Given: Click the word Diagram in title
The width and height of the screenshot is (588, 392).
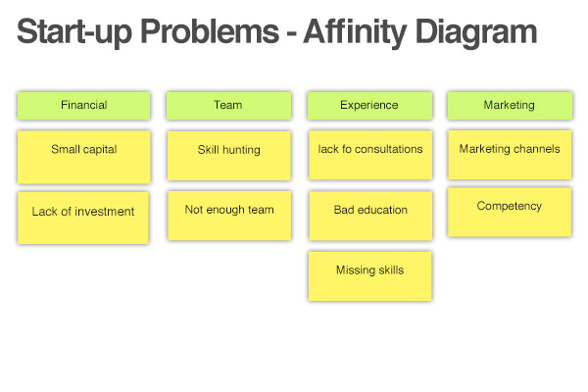Looking at the screenshot, I should (x=476, y=32).
